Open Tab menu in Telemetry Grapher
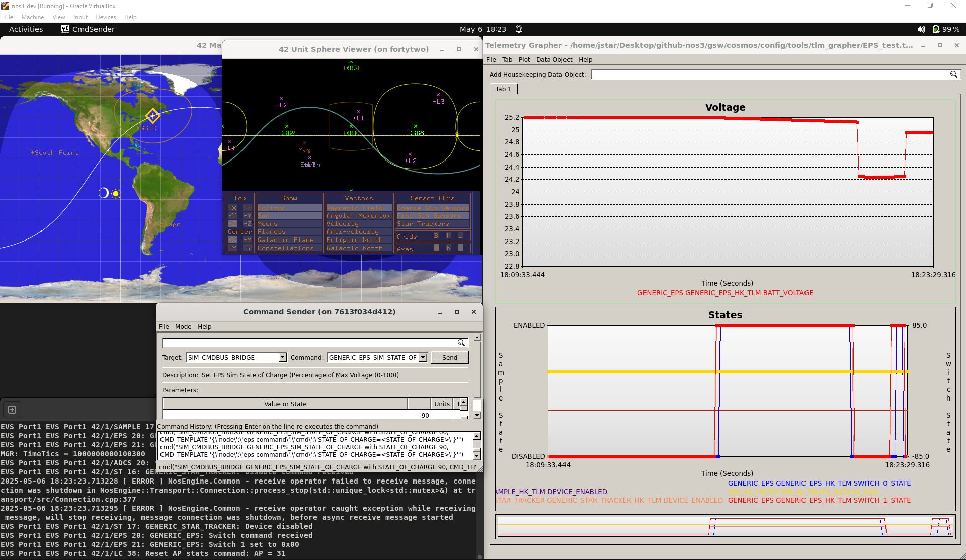Screen dimensions: 966x560 coord(507,59)
